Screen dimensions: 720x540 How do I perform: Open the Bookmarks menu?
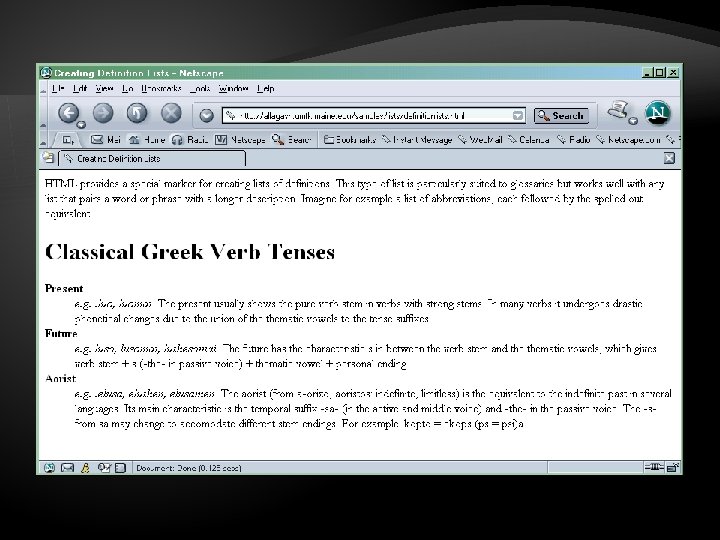coord(161,88)
